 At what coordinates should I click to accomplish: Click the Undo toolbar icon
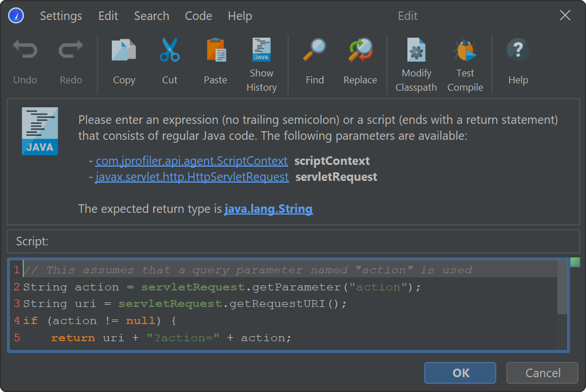25,51
